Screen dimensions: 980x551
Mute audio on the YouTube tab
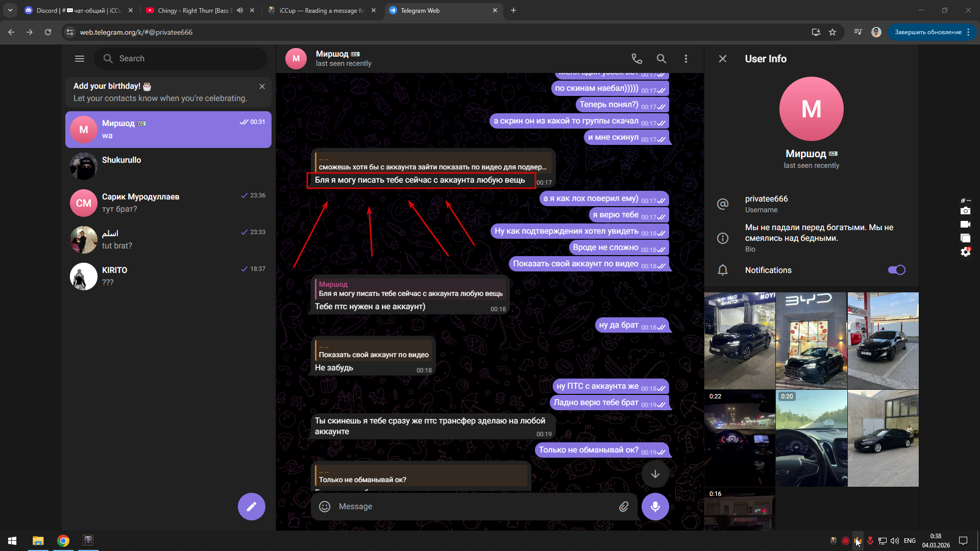[x=240, y=10]
